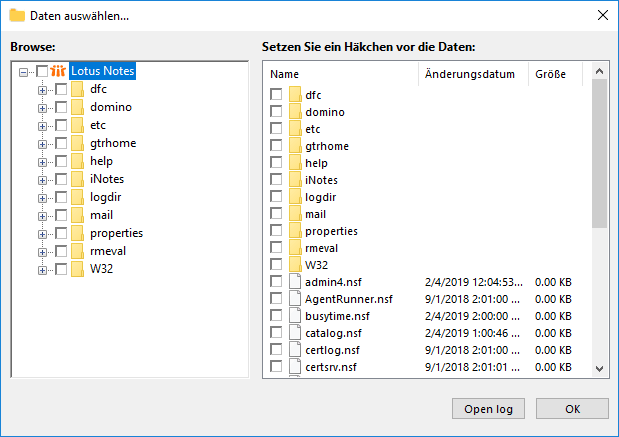619x437 pixels.
Task: Expand the dfc tree node
Action: coord(42,90)
